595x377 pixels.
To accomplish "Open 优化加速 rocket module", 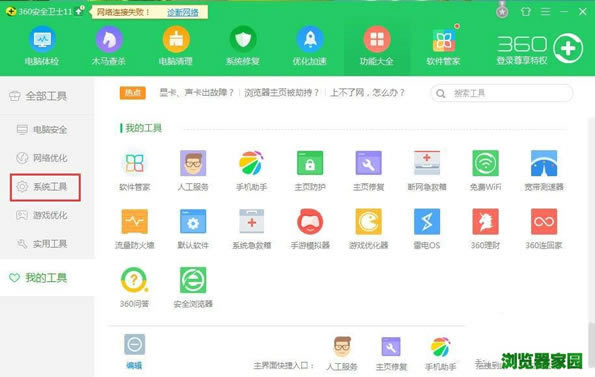I will [x=310, y=46].
